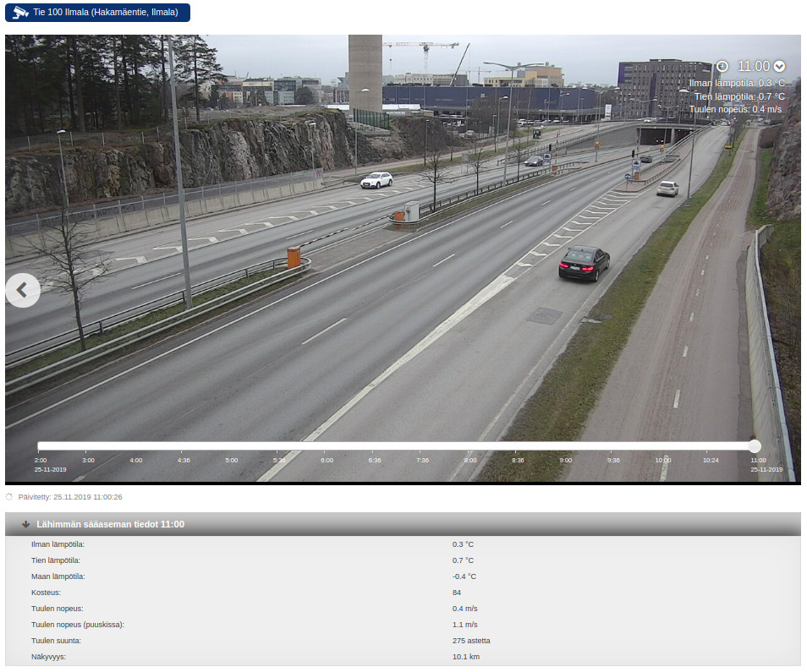Click the clock icon beside 11:00
807x672 pixels.
click(722, 66)
